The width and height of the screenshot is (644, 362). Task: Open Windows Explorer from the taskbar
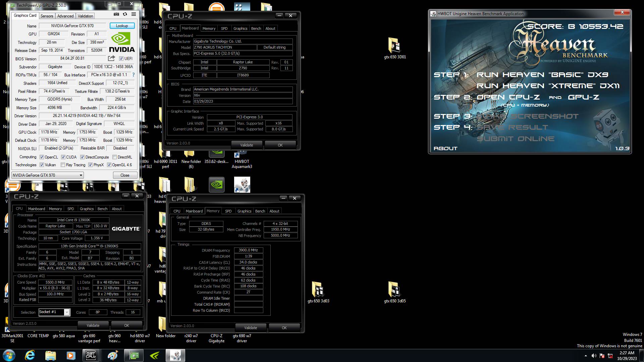(x=50, y=355)
